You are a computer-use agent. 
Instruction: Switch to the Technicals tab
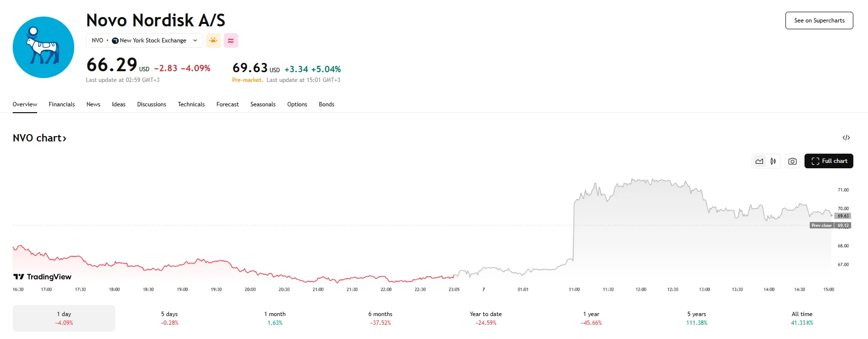click(191, 104)
